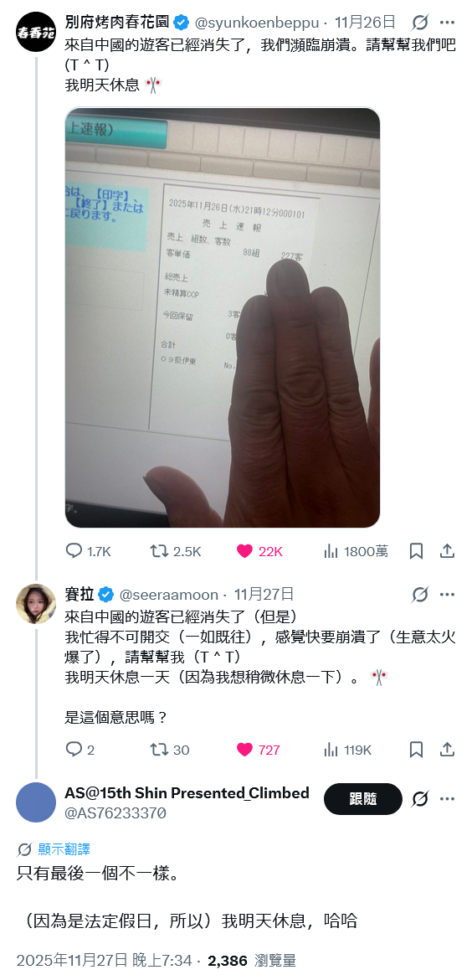The image size is (472, 980).
Task: Bookmark the 別府烤肉春花園 post
Action: pos(417,550)
